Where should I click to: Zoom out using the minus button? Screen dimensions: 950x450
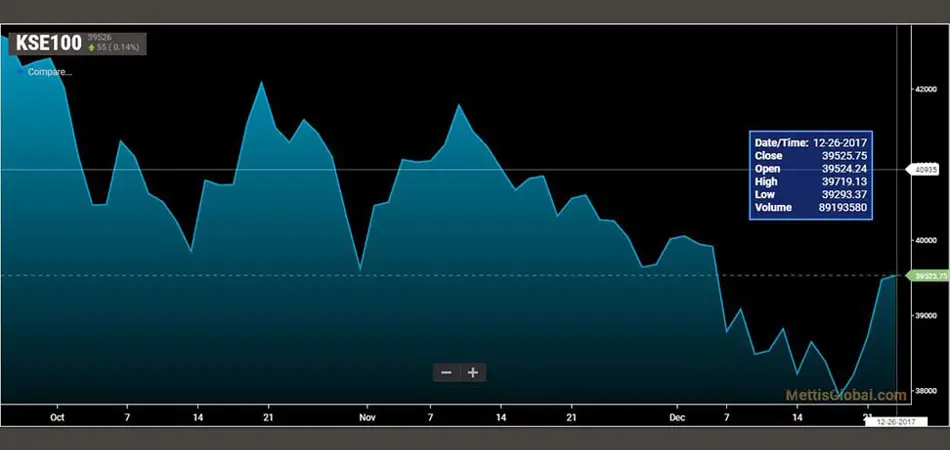click(446, 373)
